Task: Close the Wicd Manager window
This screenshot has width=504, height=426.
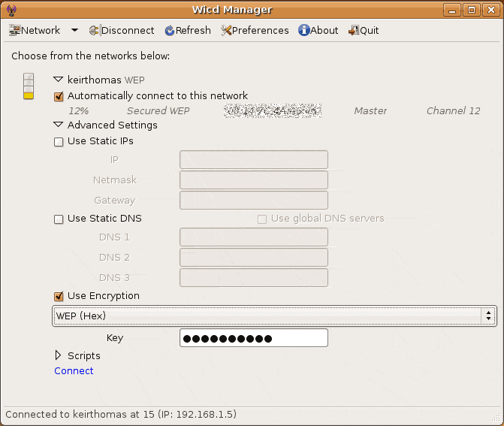Action: [x=491, y=10]
